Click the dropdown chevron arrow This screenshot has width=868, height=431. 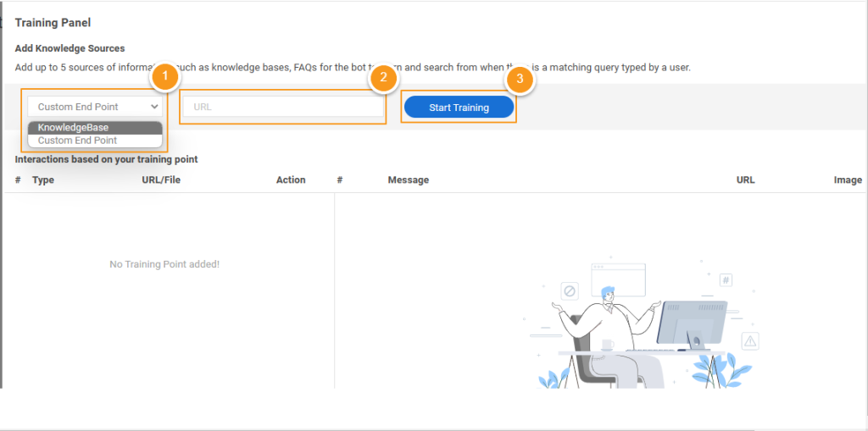(x=154, y=107)
